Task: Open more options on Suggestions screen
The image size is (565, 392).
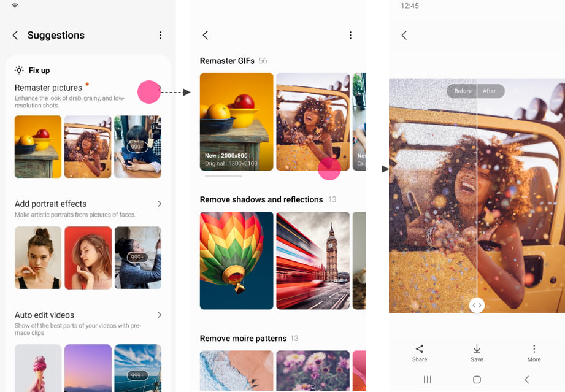Action: (160, 35)
